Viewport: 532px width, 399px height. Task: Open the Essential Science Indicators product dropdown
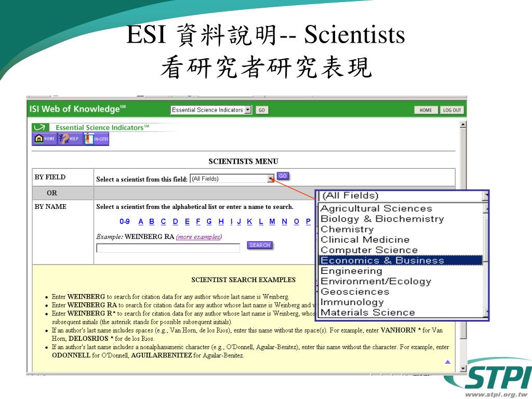tap(211, 110)
